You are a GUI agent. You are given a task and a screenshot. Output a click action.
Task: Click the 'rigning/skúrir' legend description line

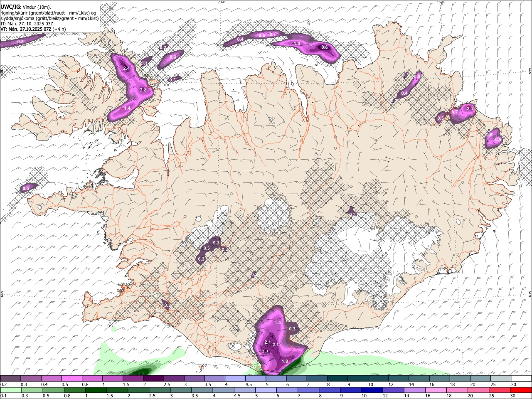[48, 12]
